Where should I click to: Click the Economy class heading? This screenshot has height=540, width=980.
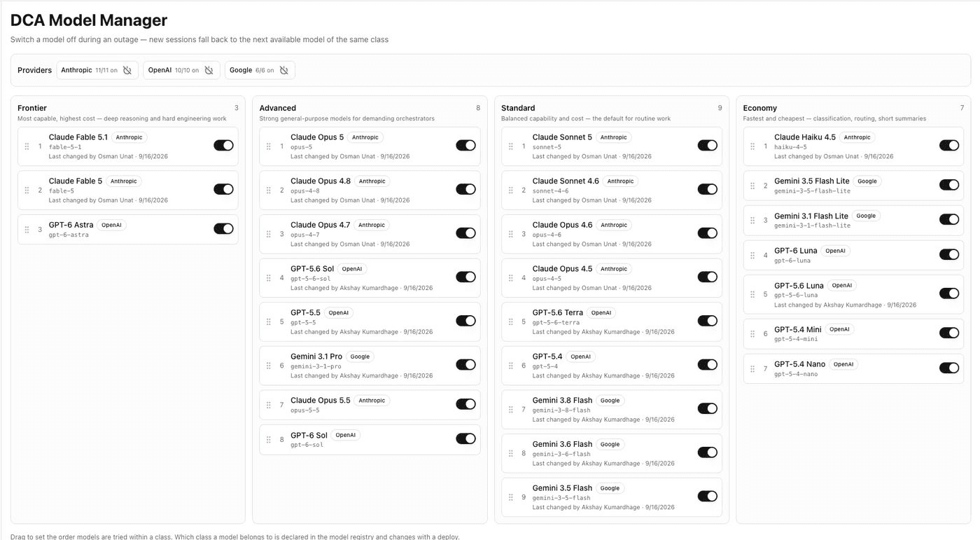[x=760, y=108]
